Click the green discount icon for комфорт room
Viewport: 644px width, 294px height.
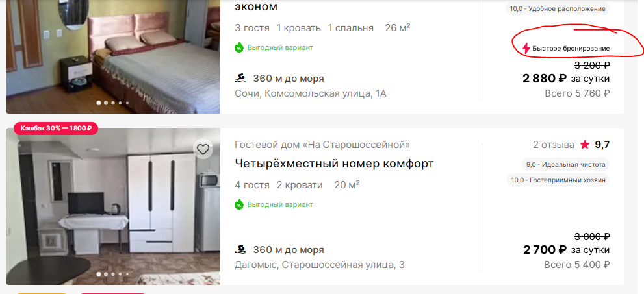pos(239,204)
